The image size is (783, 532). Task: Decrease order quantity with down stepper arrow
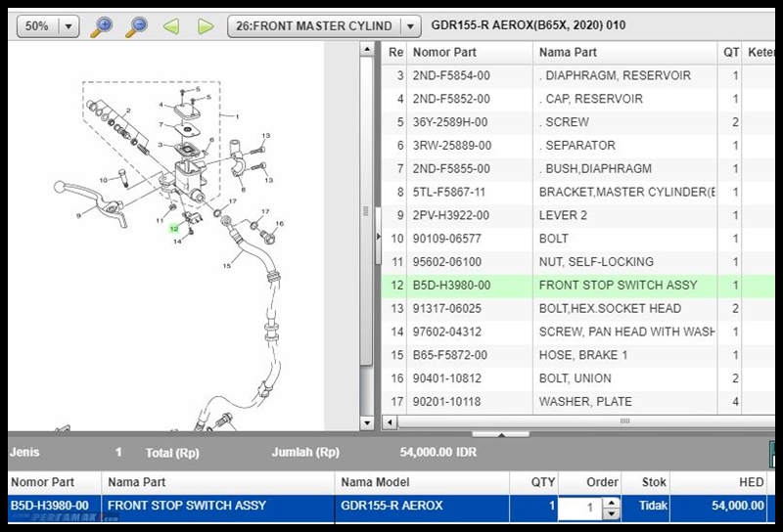[x=611, y=514]
